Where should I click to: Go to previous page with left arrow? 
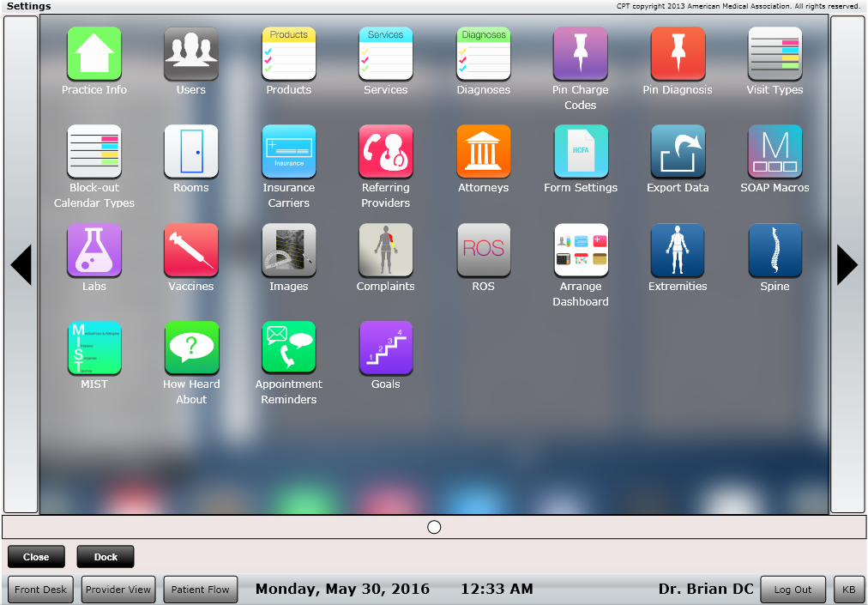pos(21,264)
